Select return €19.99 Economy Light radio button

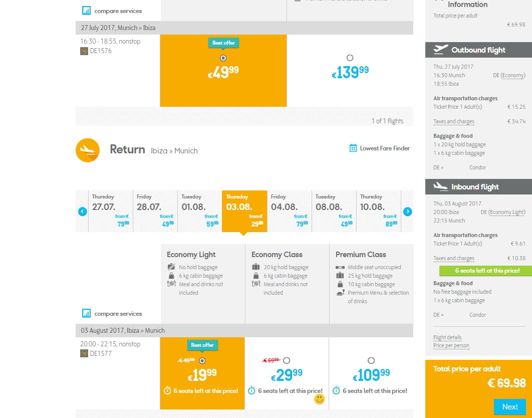[x=202, y=361]
